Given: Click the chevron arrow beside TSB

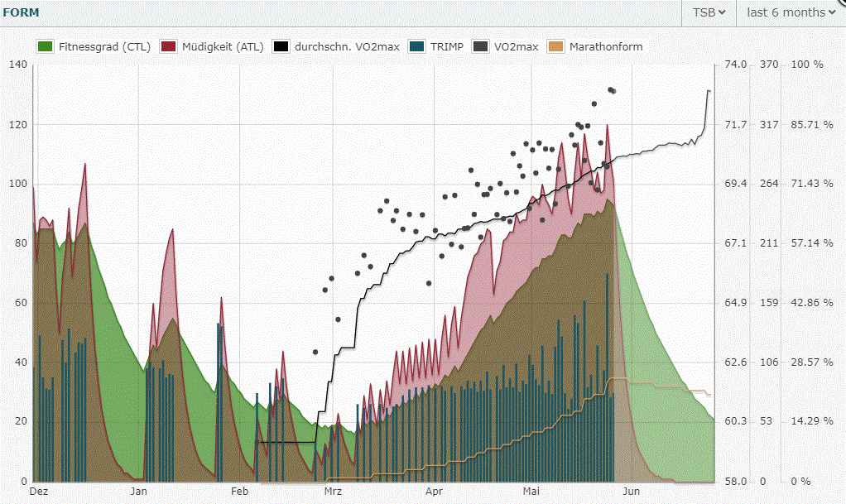Looking at the screenshot, I should [x=723, y=12].
